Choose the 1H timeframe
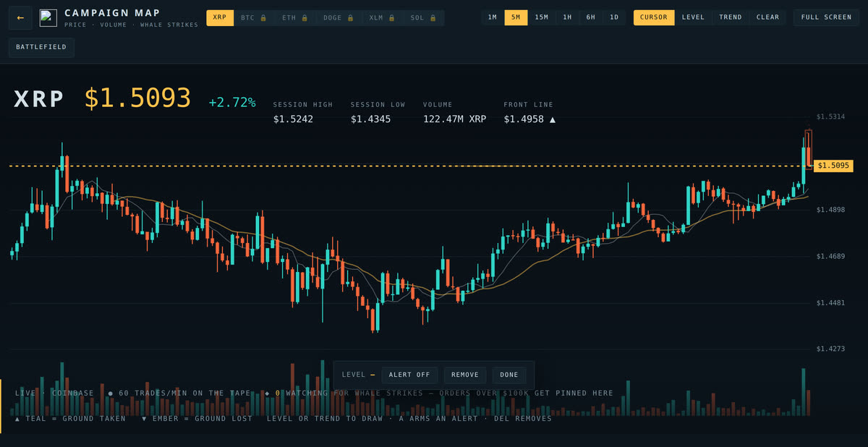This screenshot has height=447, width=868. (x=567, y=17)
